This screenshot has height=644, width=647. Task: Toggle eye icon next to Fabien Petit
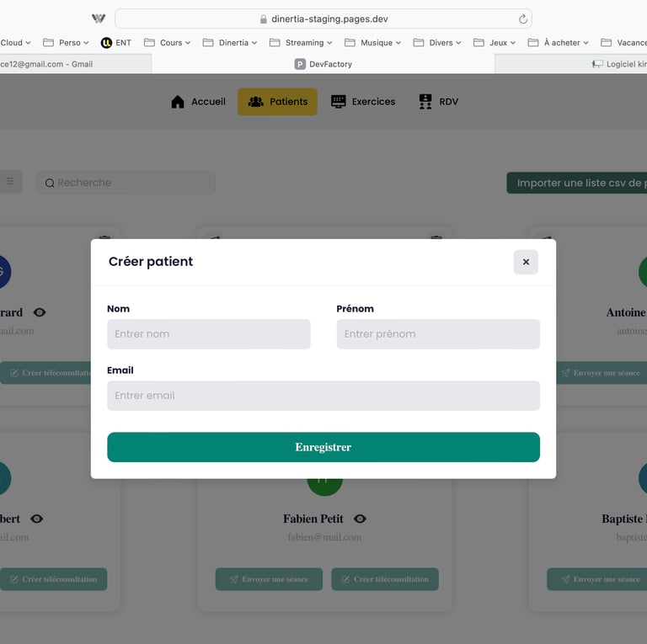(360, 519)
